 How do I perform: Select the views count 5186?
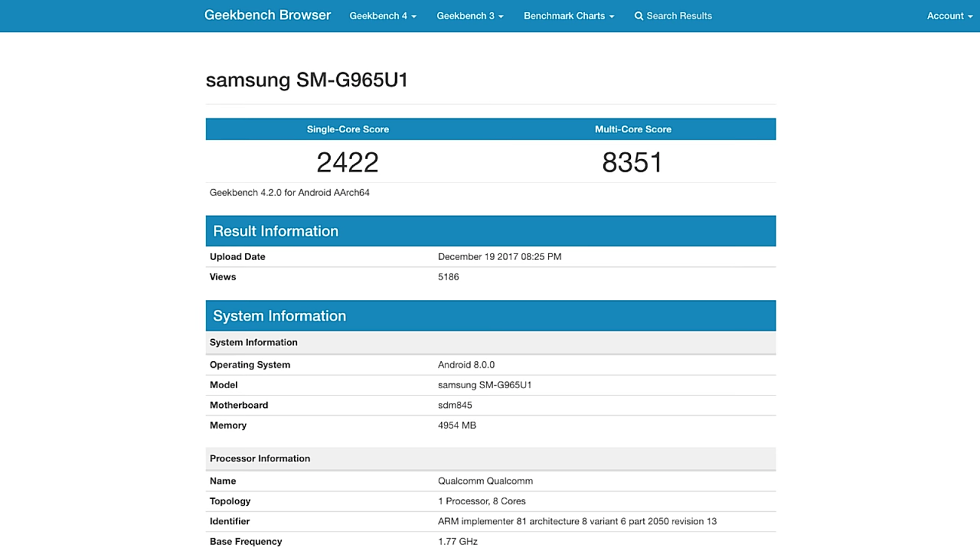click(x=448, y=277)
